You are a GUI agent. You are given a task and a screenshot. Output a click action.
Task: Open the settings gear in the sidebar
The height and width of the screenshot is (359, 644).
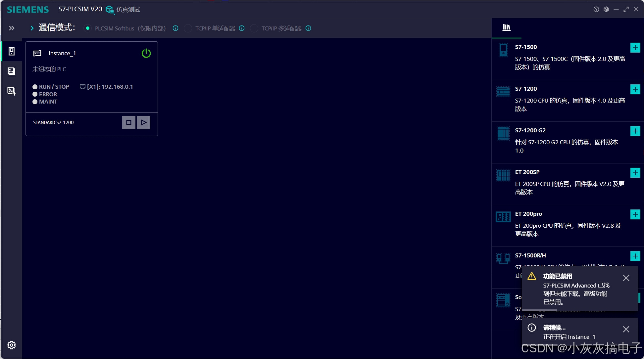point(12,345)
